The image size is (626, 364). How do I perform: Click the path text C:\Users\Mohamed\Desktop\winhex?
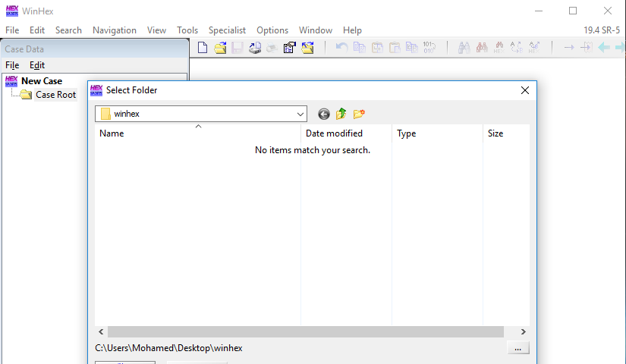pos(168,348)
